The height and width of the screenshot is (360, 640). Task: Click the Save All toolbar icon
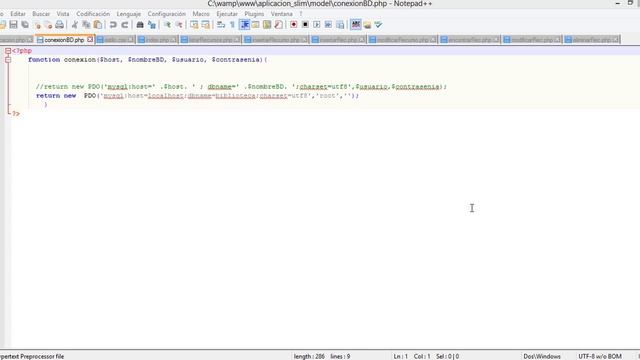pyautogui.click(x=25, y=25)
